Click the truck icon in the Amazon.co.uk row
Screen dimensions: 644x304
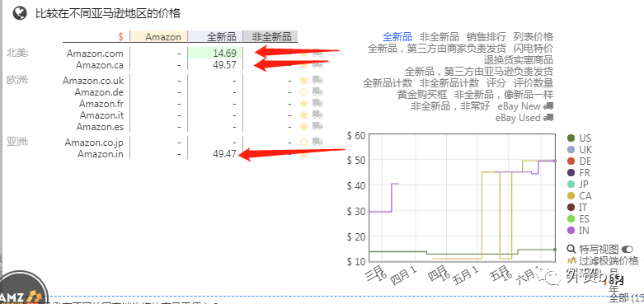tap(317, 80)
